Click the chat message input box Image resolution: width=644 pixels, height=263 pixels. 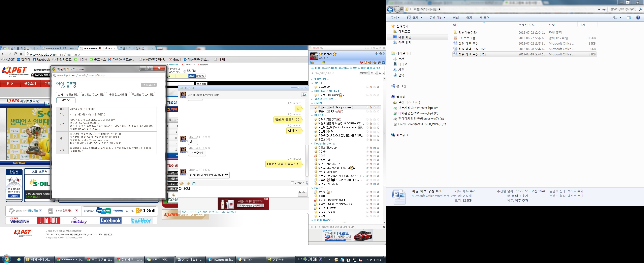point(237,192)
